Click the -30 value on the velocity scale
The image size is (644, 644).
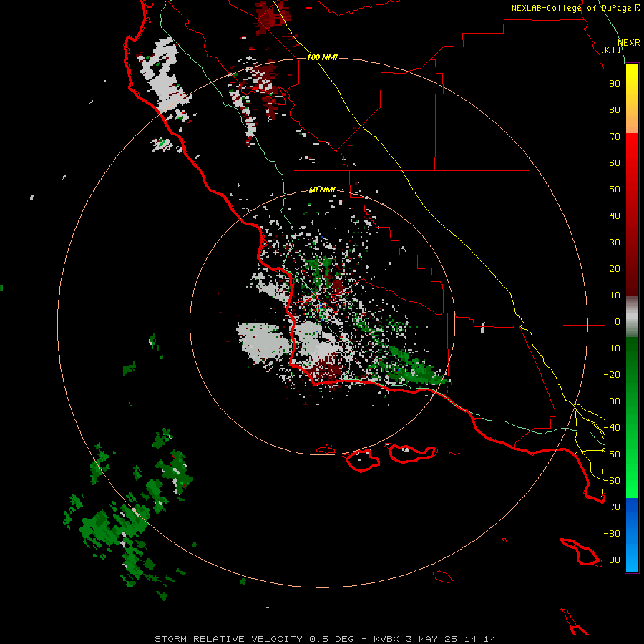pyautogui.click(x=612, y=401)
